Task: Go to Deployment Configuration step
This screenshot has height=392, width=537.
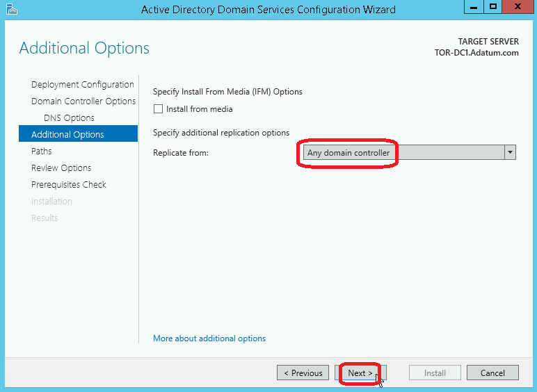Action: [83, 85]
